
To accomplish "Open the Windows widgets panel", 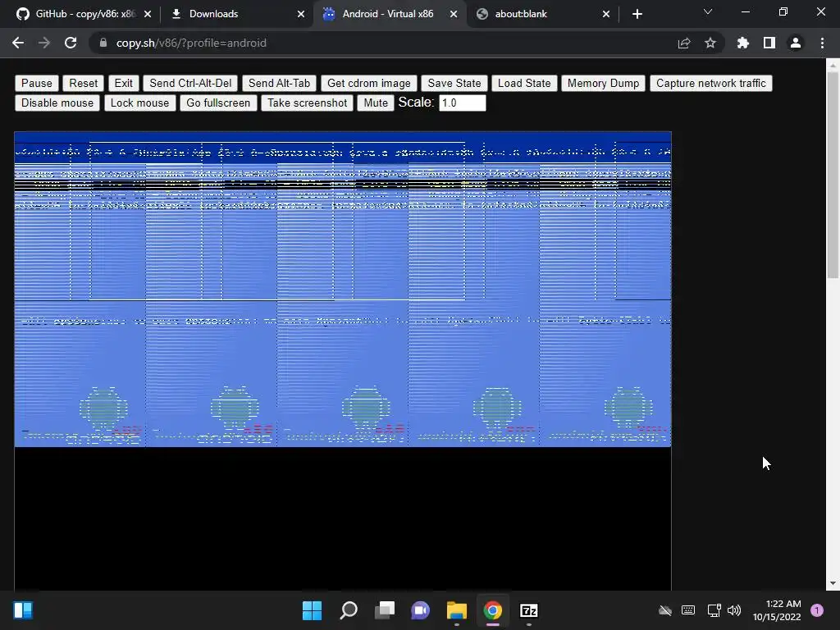I will [23, 610].
